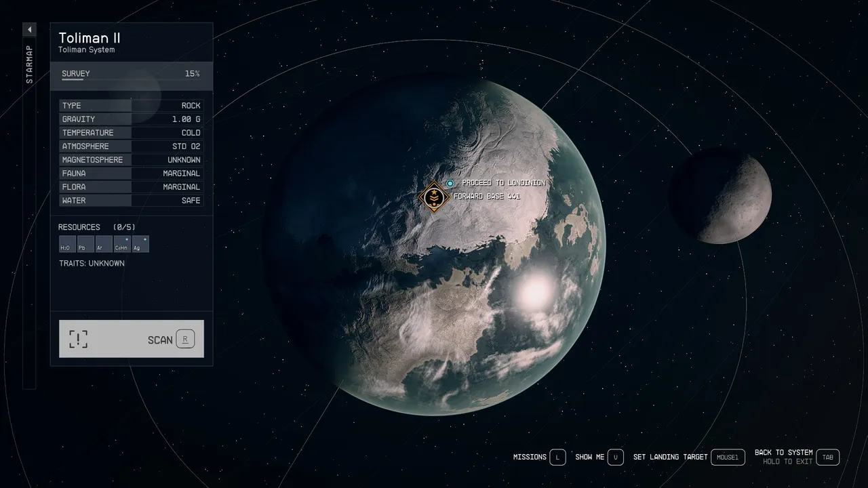Click the Toliman II planet title
Viewport: 868px width, 488px height.
[90, 38]
